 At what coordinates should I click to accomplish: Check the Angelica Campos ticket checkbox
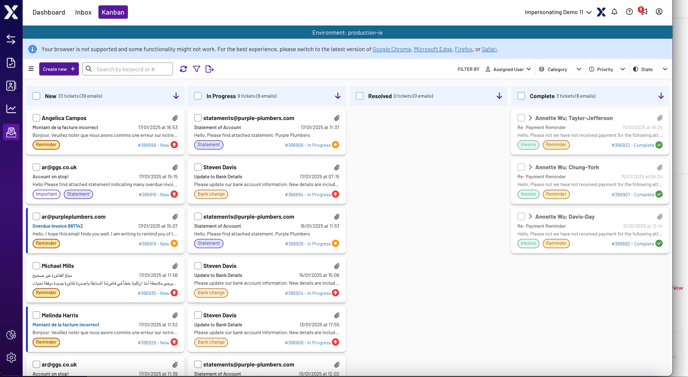click(x=36, y=118)
